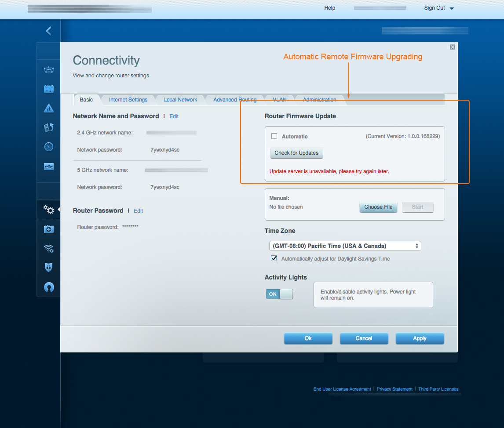Open Security shield lock icon
Viewport: 504px width, 428px height.
tap(49, 267)
